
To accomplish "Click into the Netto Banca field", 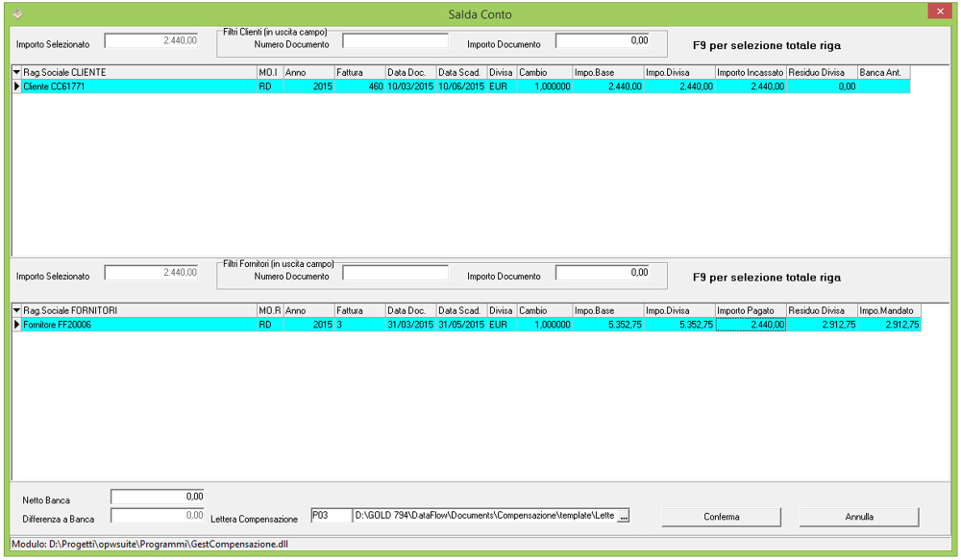I will pos(158,498).
